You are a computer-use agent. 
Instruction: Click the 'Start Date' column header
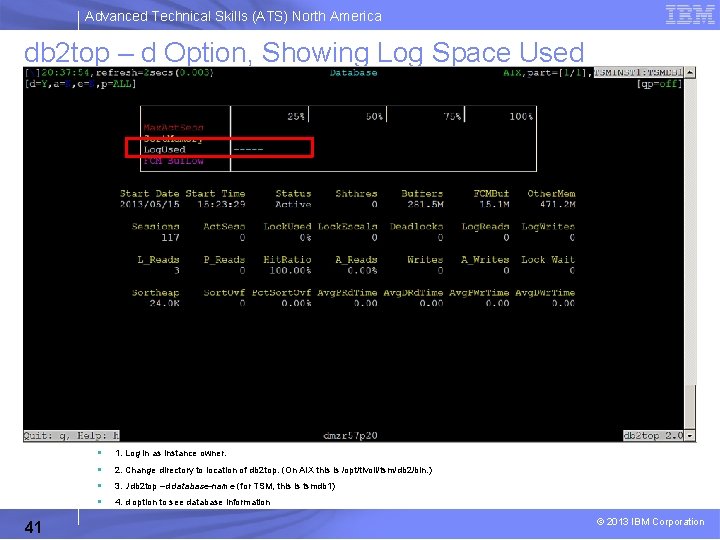pyautogui.click(x=150, y=193)
